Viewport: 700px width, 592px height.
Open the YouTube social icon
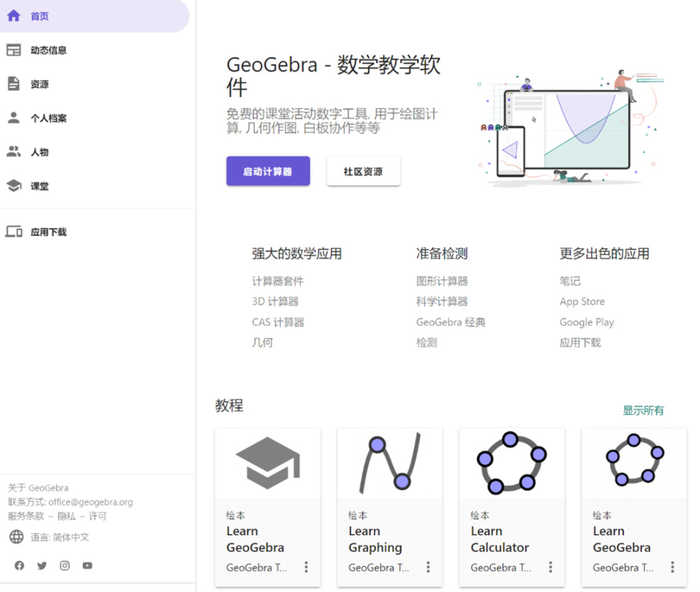point(88,566)
